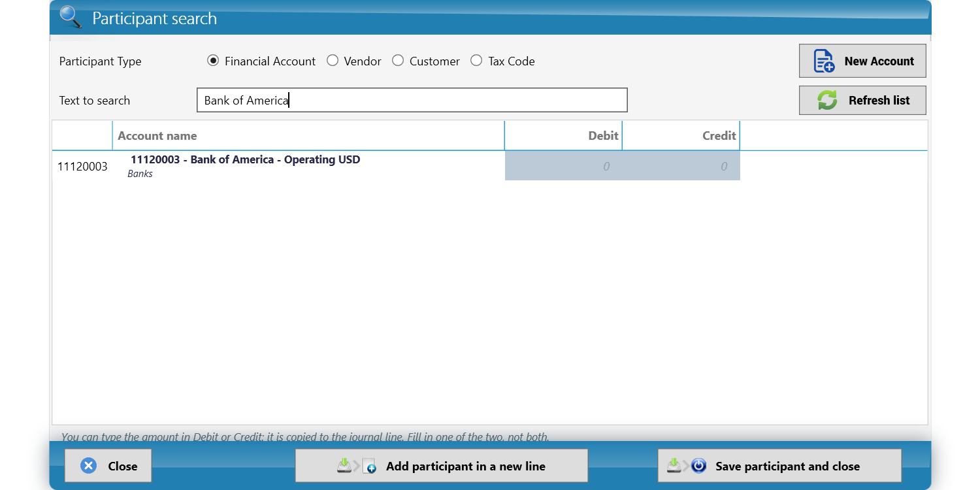
Task: Click the Debit column header
Action: pos(564,136)
